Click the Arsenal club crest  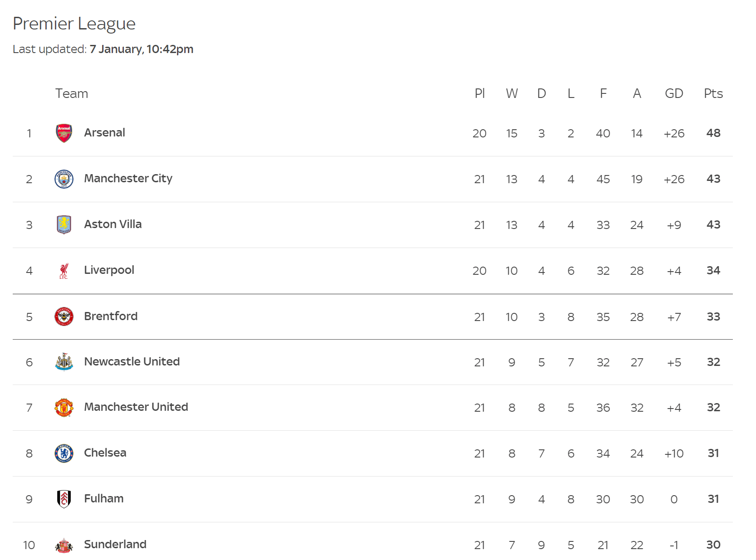point(64,133)
